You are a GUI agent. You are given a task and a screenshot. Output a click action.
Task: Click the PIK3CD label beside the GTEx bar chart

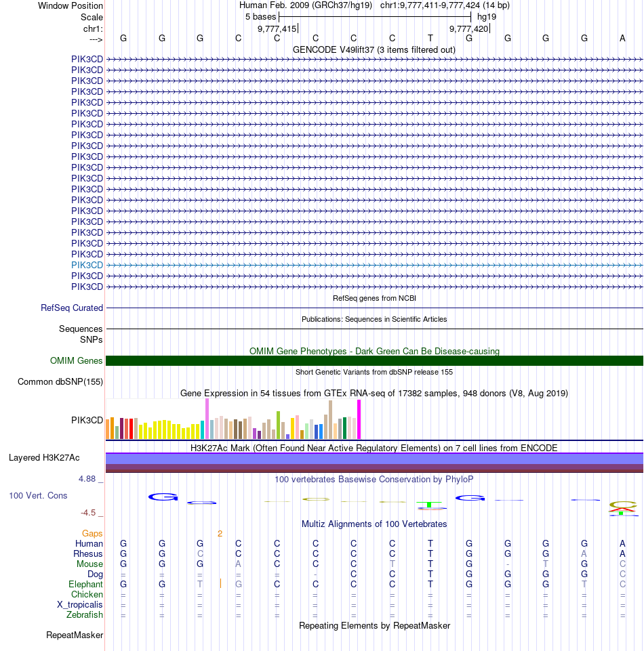pos(87,420)
